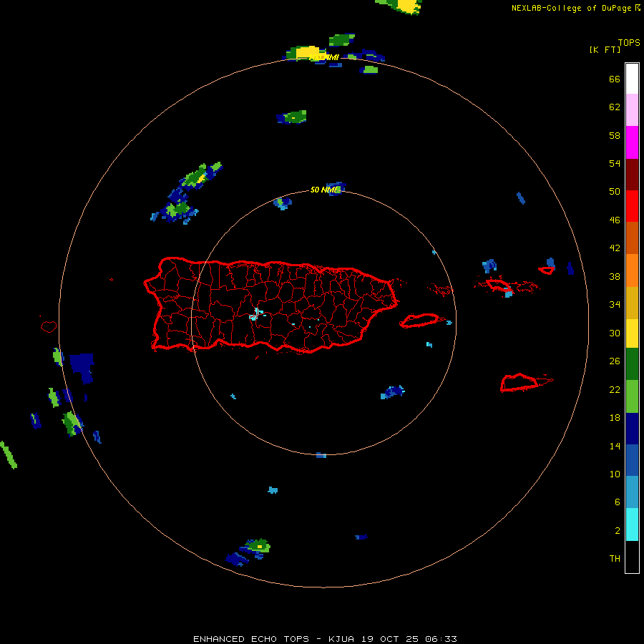Click the white swatch in the tops legend
This screenshot has width=644, height=644.
pyautogui.click(x=632, y=79)
